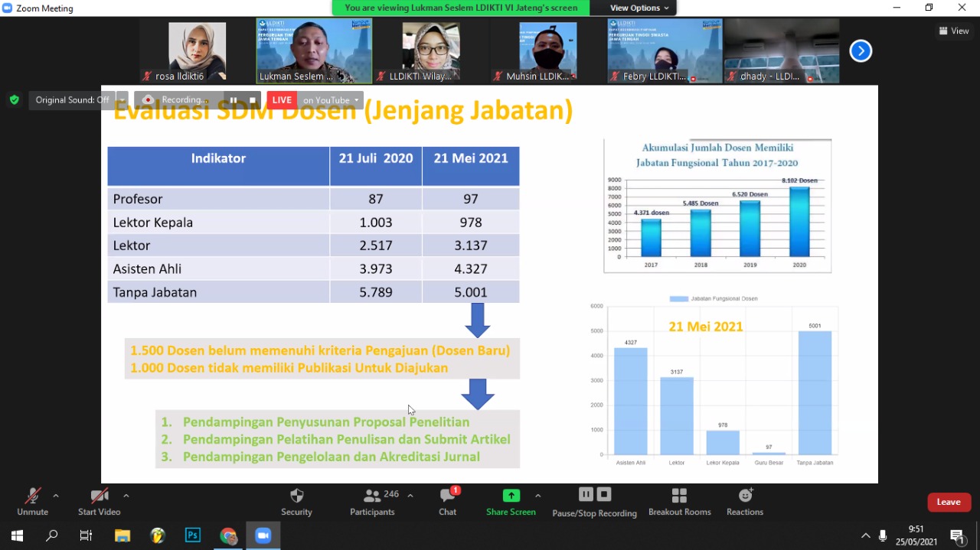Show next participants with blue arrow

861,51
